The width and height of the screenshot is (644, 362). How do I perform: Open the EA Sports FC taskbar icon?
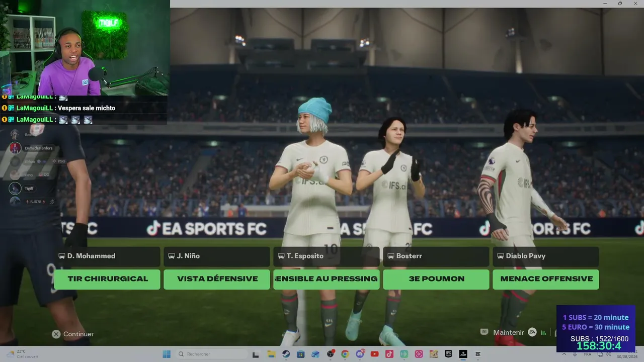click(x=463, y=354)
